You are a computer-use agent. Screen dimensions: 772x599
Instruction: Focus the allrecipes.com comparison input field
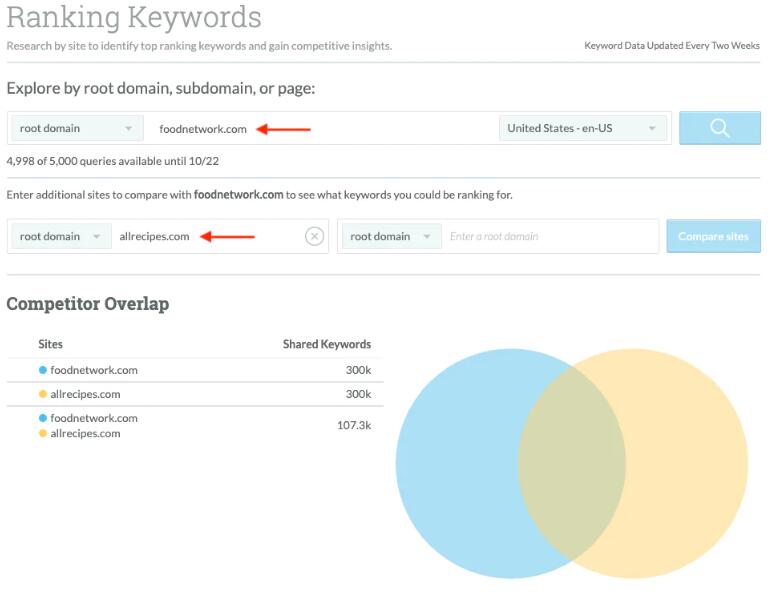point(207,236)
